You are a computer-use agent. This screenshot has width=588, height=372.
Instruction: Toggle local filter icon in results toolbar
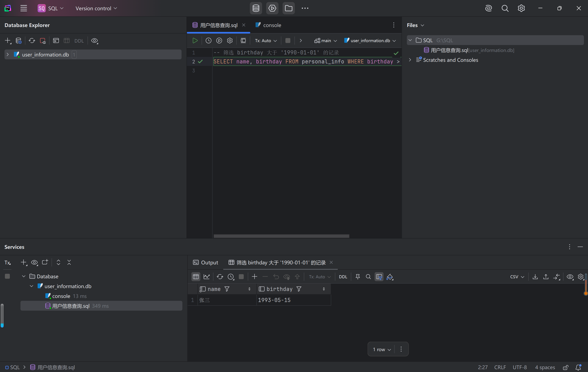tap(379, 277)
